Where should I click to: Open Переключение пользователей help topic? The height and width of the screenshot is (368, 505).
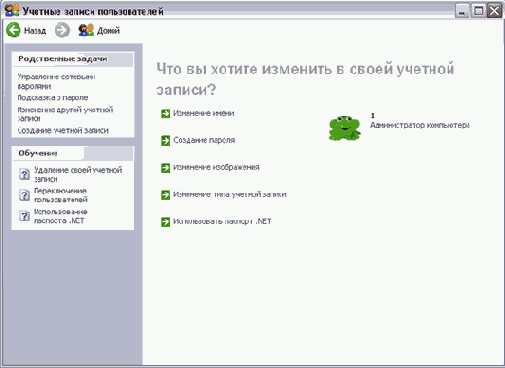pyautogui.click(x=61, y=195)
